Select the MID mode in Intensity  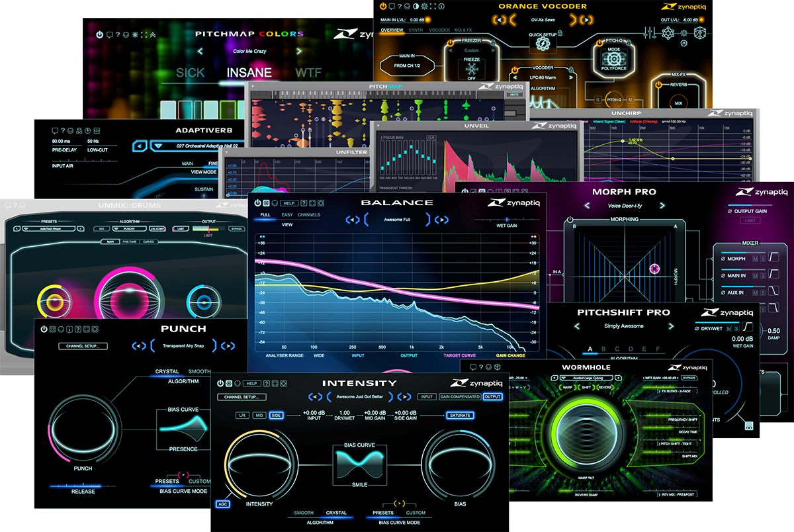click(259, 415)
